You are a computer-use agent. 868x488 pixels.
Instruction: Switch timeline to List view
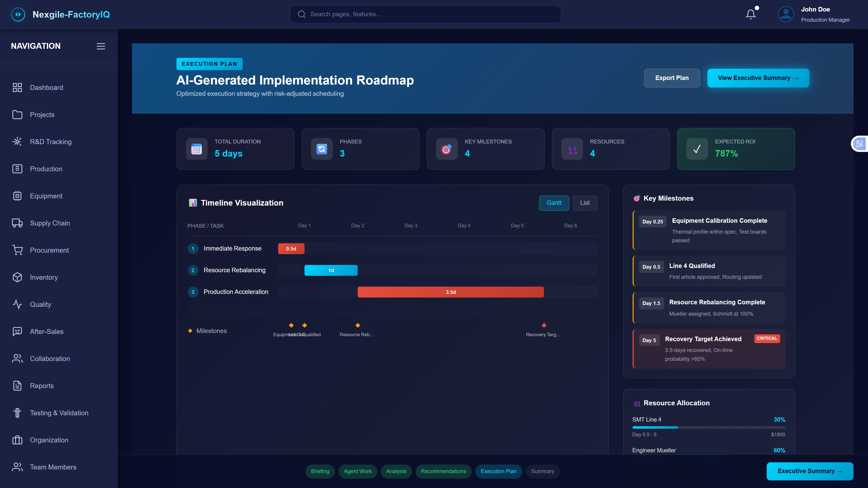[585, 203]
